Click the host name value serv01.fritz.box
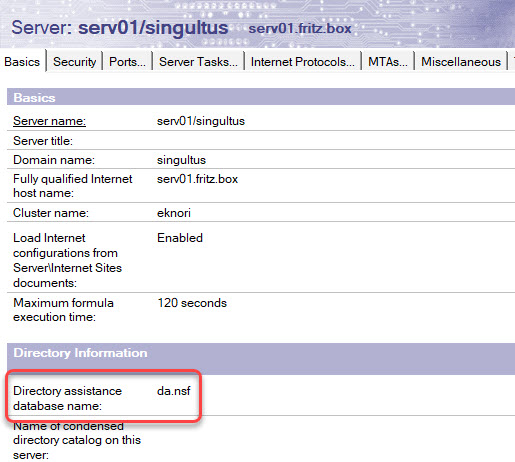The height and width of the screenshot is (462, 515). tap(197, 179)
